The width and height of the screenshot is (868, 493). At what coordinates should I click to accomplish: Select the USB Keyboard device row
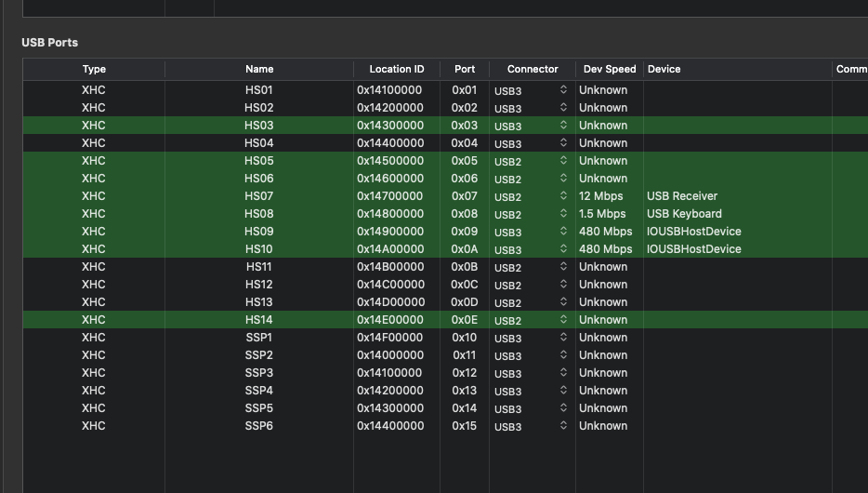[x=684, y=214]
